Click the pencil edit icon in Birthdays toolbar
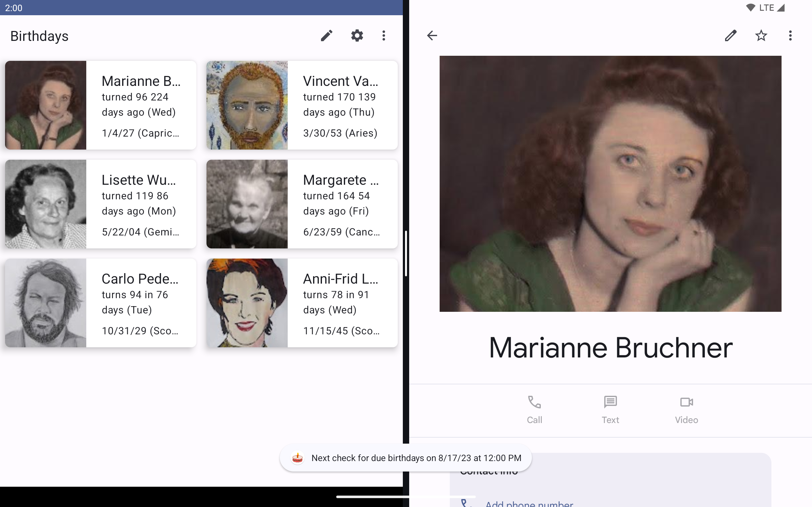 [x=326, y=35]
